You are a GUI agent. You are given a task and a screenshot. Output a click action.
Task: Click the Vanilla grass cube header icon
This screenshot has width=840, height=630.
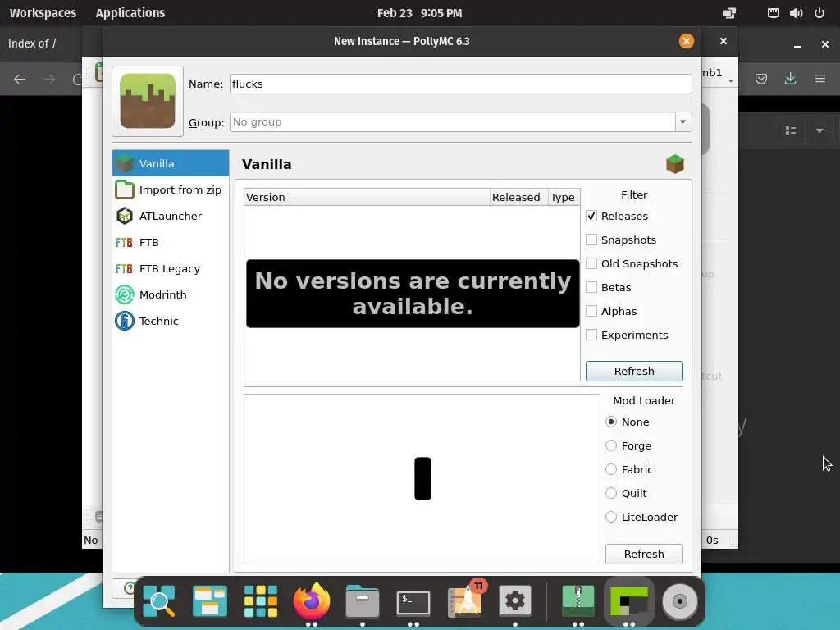(x=675, y=164)
